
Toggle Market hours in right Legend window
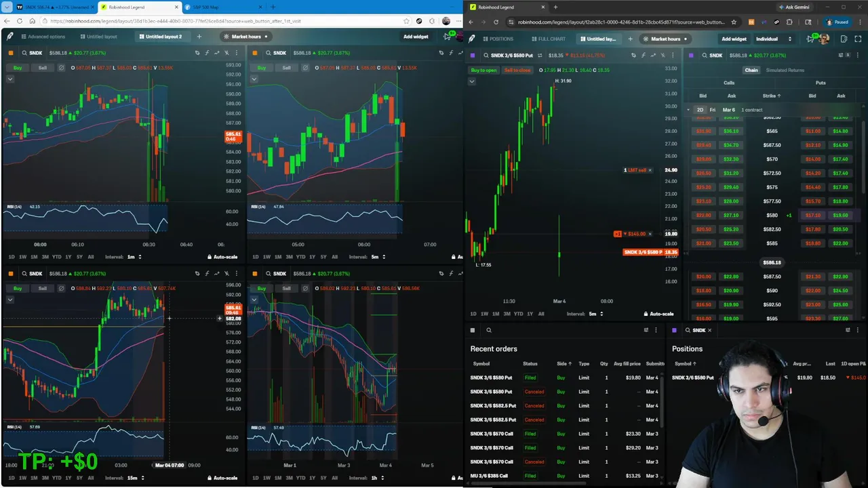[x=665, y=39]
